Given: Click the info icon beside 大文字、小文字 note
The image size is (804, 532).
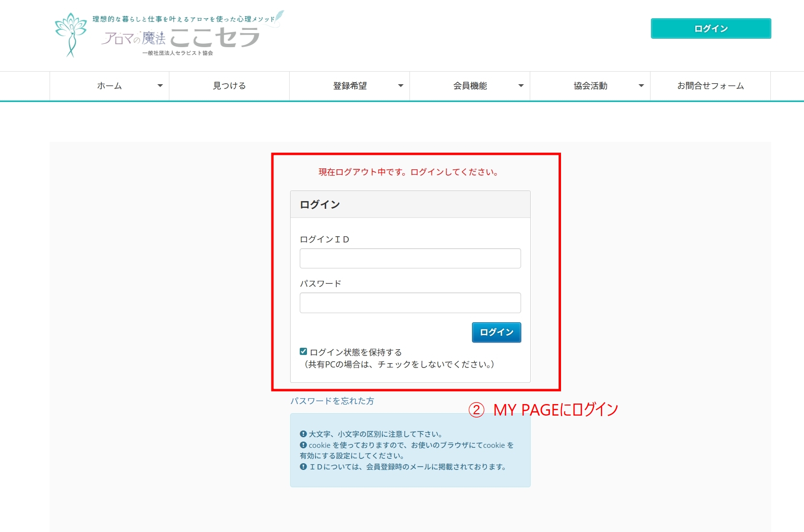Looking at the screenshot, I should 303,434.
